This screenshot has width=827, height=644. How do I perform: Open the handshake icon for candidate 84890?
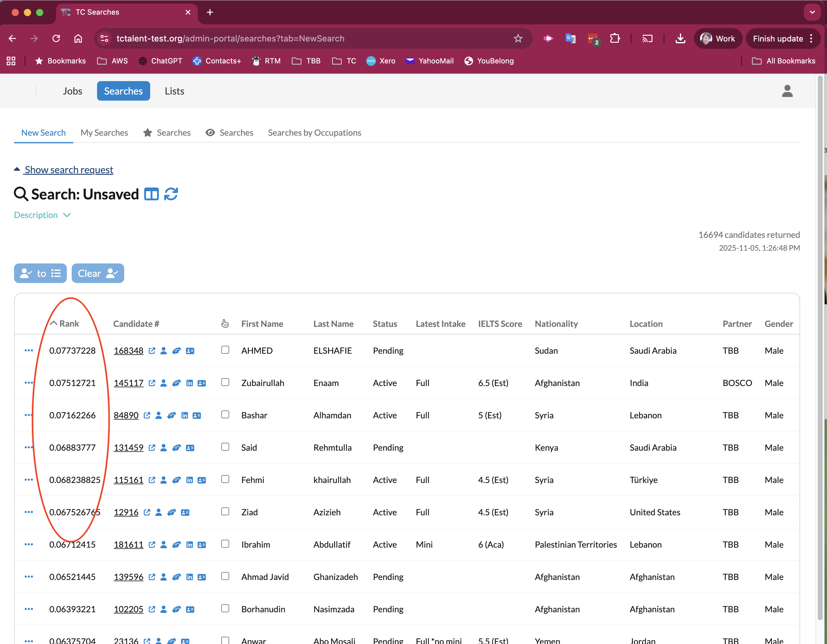172,415
